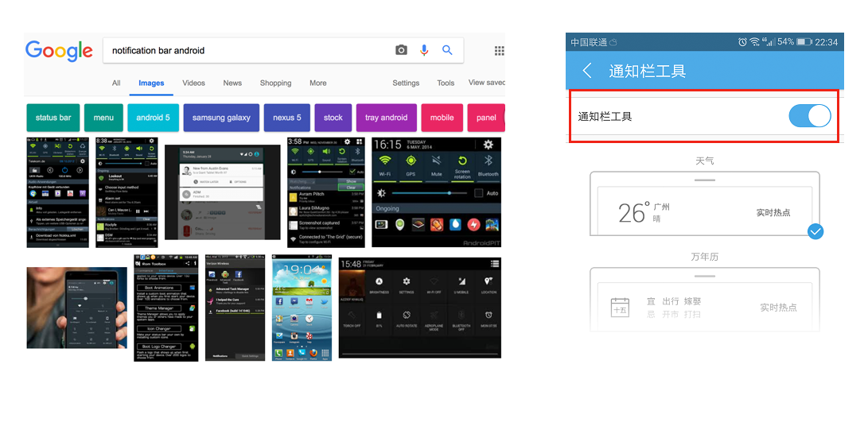Image resolution: width=868 pixels, height=426 pixels.
Task: Open the Google apps grid
Action: click(499, 51)
